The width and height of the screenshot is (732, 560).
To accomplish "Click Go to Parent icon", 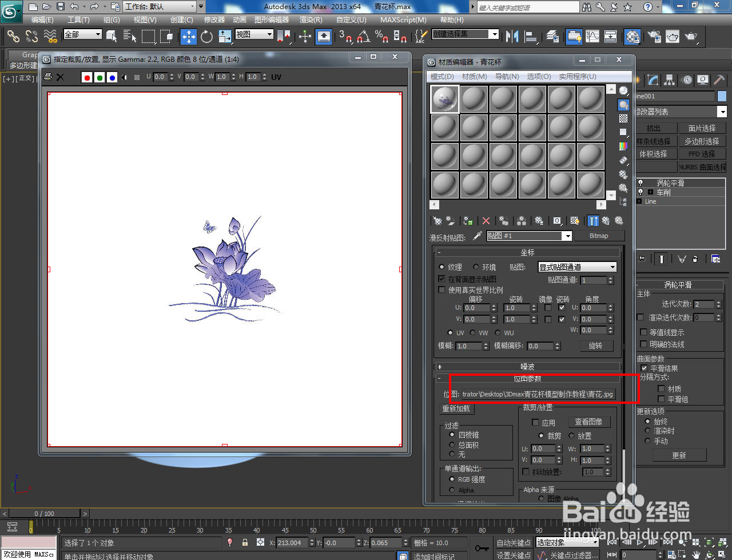I will (606, 221).
